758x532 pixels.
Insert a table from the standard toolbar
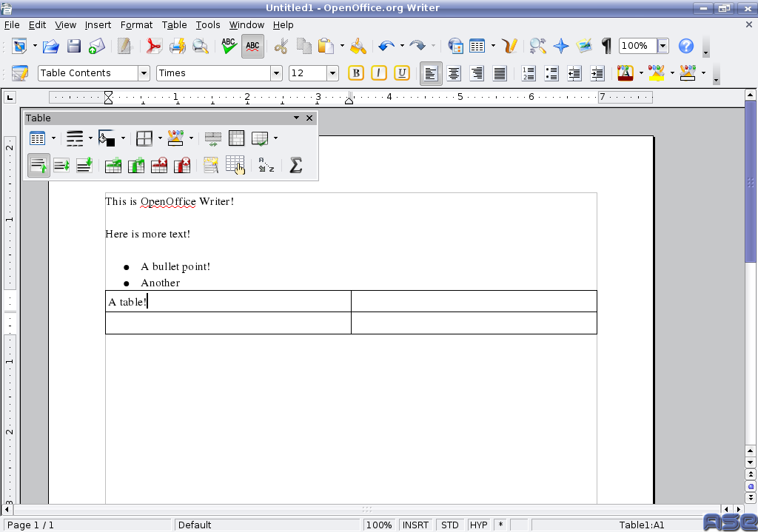coord(477,47)
